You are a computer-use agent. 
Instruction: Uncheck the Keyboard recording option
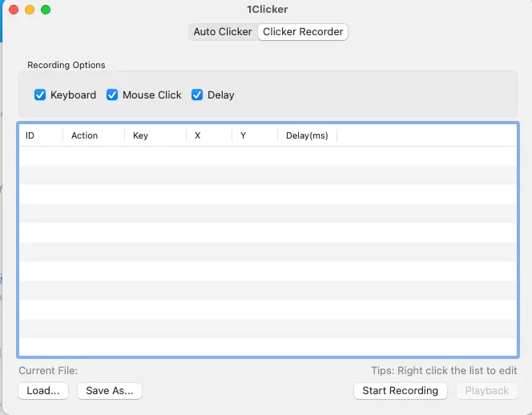(x=40, y=95)
